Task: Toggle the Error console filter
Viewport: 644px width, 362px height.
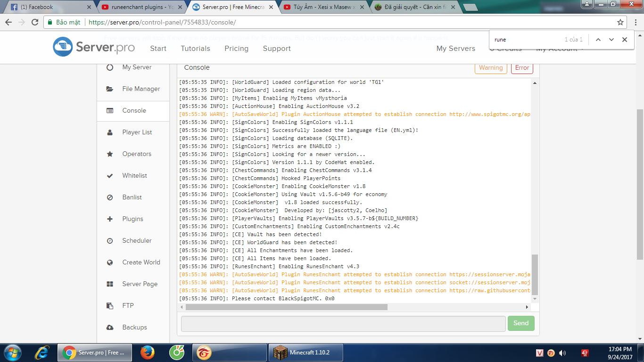Action: [x=522, y=68]
